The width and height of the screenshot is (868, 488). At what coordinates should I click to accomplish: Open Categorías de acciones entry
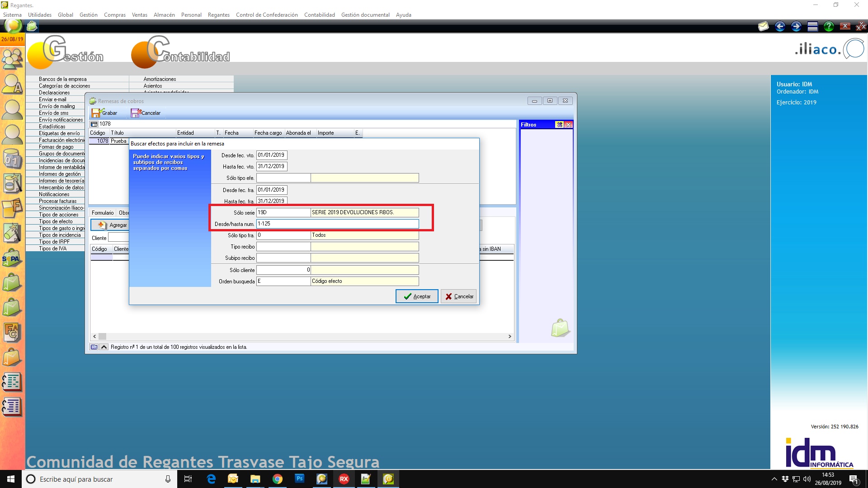click(x=65, y=86)
